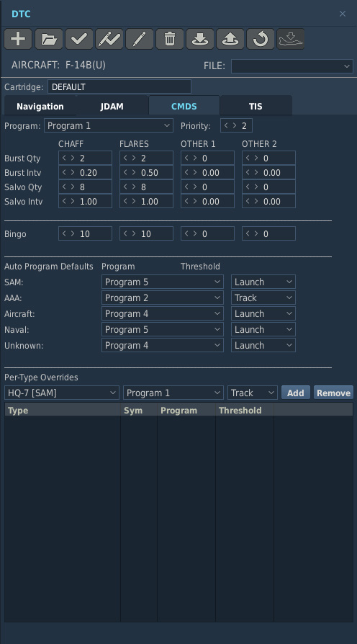Open the AAA threshold Track dropdown

(263, 298)
